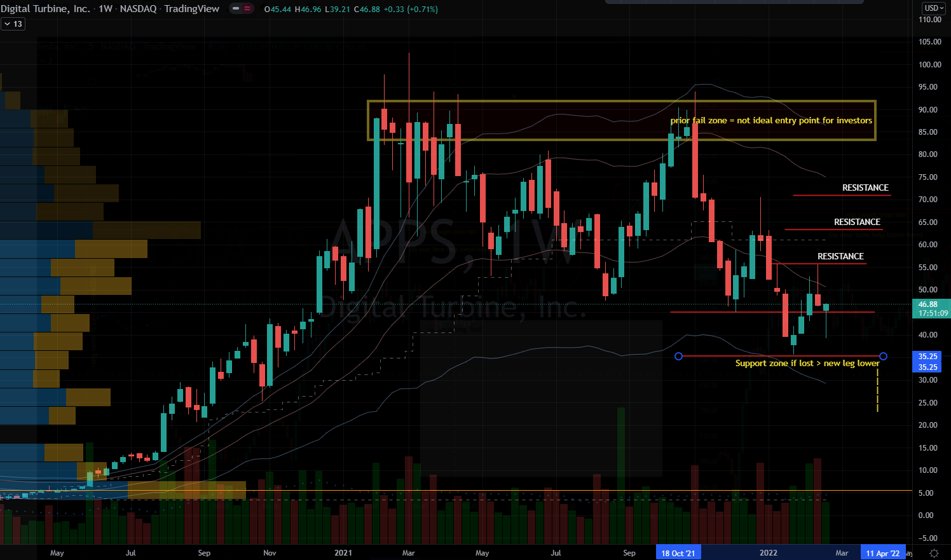This screenshot has height=560, width=951.
Task: Click the wavy market status icon
Action: click(x=247, y=9)
